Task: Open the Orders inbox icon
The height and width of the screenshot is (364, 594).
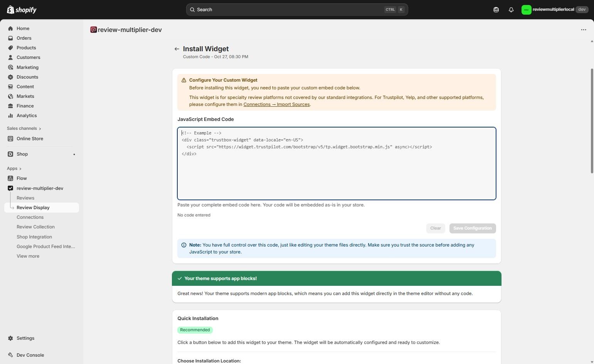Action: pos(10,38)
